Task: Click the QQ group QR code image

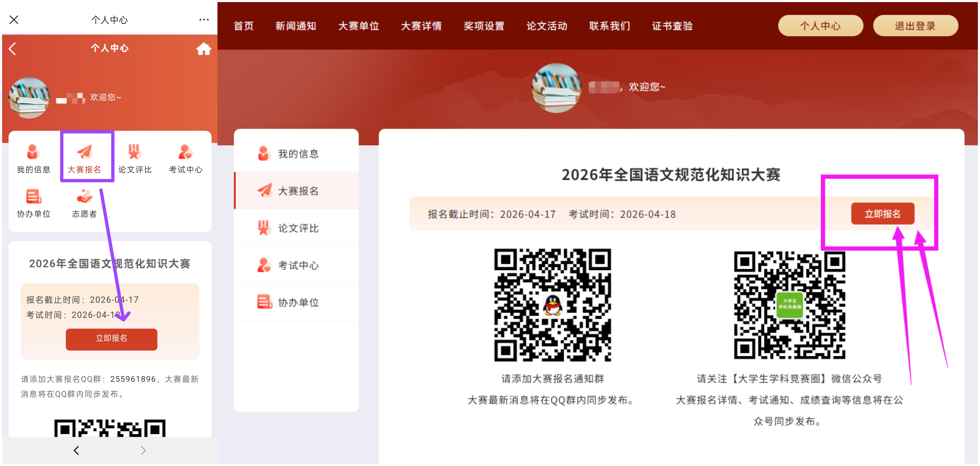Action: coord(552,305)
